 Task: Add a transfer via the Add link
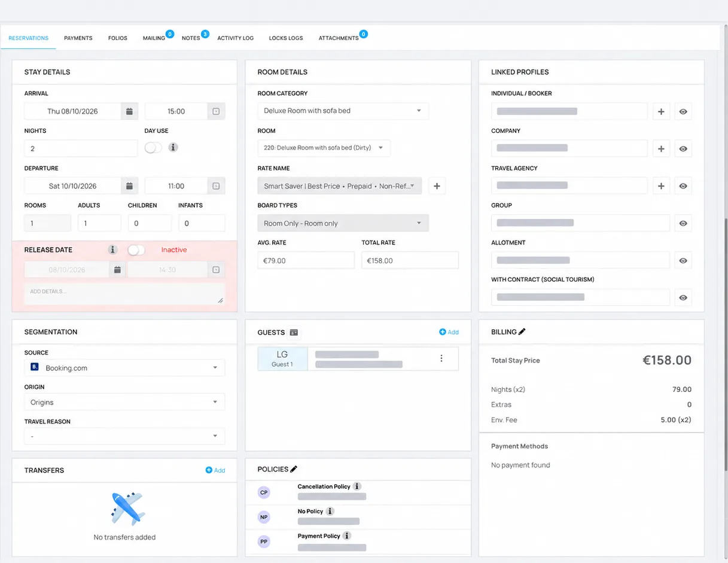[215, 470]
